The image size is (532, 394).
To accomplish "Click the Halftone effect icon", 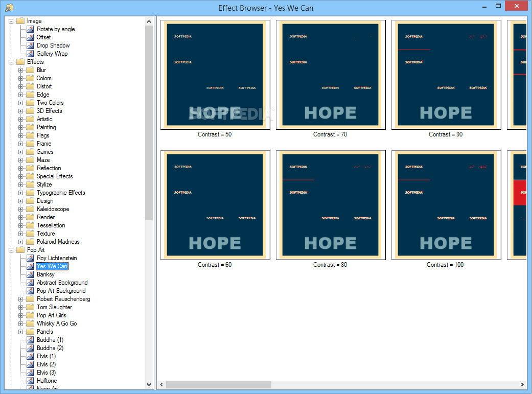I will (x=30, y=381).
